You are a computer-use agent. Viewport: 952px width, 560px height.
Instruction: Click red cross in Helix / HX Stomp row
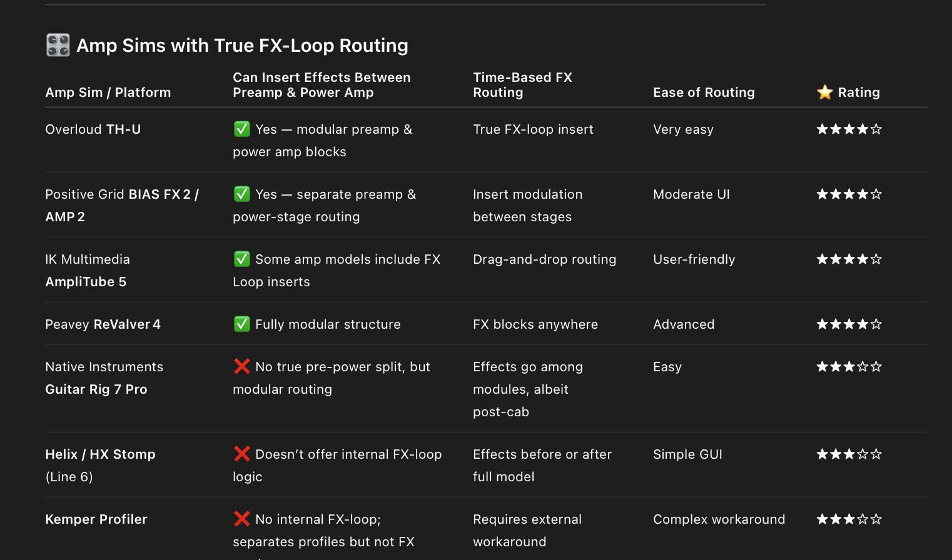(242, 454)
